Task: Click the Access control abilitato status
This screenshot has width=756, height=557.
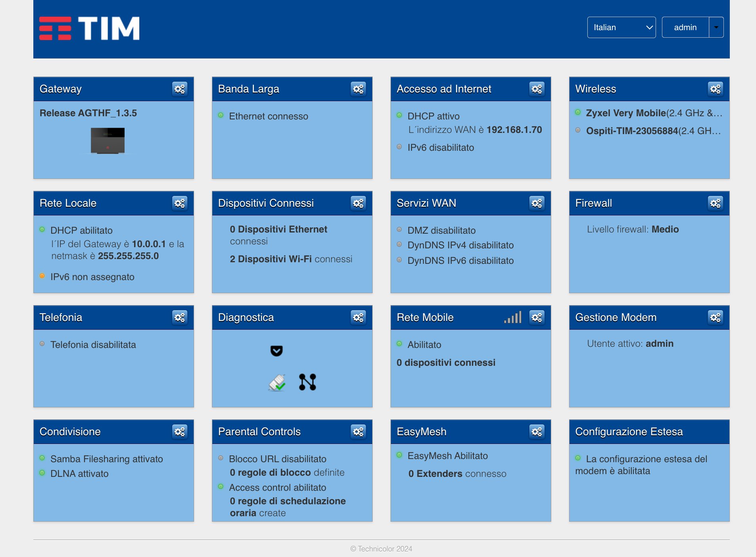Action: (278, 488)
